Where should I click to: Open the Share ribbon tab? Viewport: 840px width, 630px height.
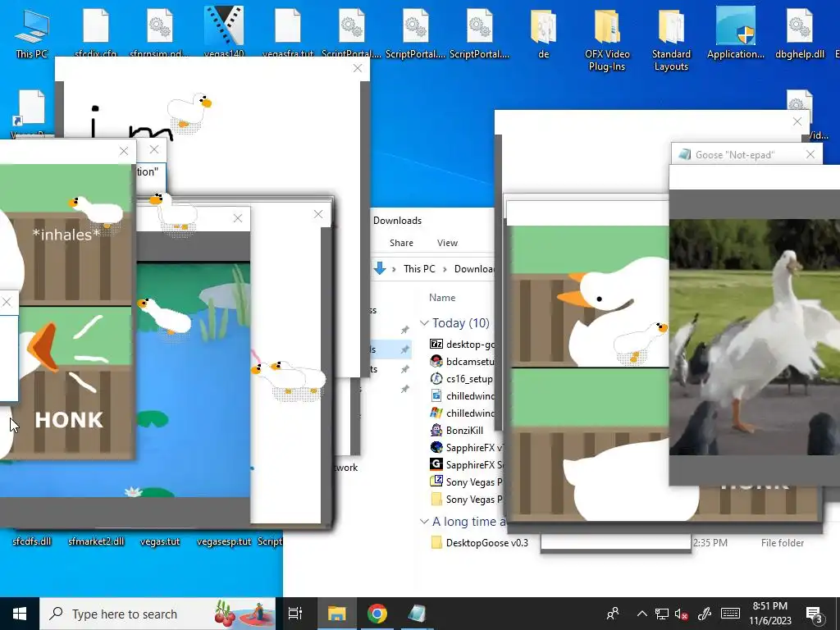[401, 243]
